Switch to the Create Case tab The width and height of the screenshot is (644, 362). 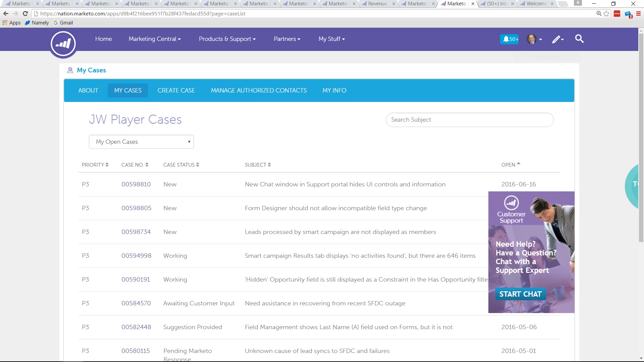pos(176,90)
